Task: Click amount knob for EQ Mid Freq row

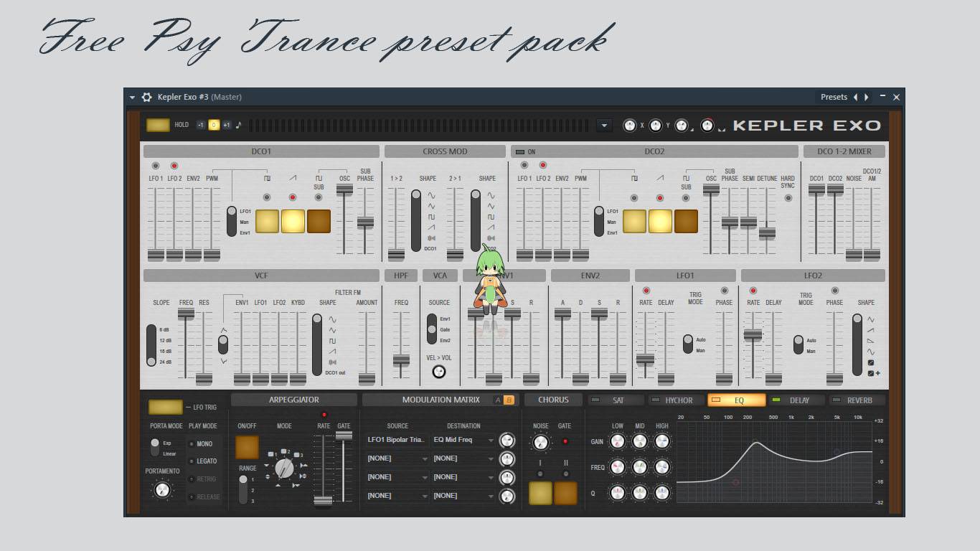Action: 507,440
